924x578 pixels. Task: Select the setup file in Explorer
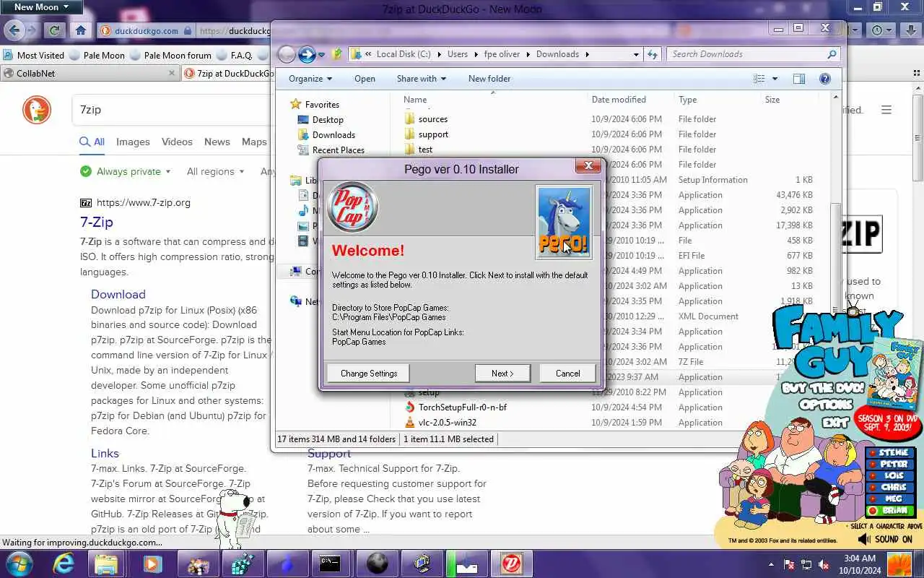(429, 392)
